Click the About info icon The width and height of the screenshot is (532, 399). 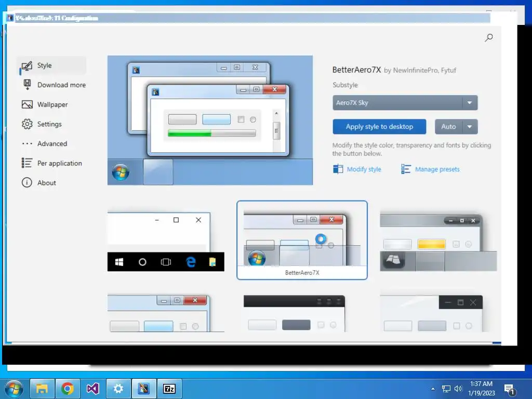point(27,182)
